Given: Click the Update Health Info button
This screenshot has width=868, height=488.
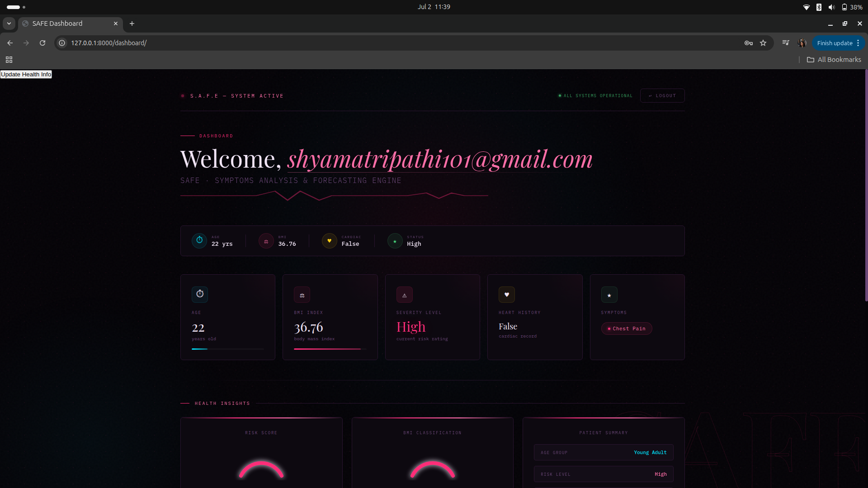Looking at the screenshot, I should tap(26, 75).
